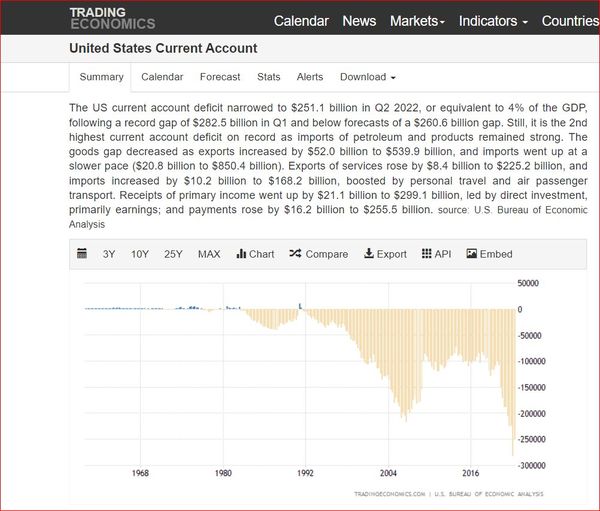Image resolution: width=600 pixels, height=511 pixels.
Task: Open the Markets dropdown menu
Action: tap(417, 21)
